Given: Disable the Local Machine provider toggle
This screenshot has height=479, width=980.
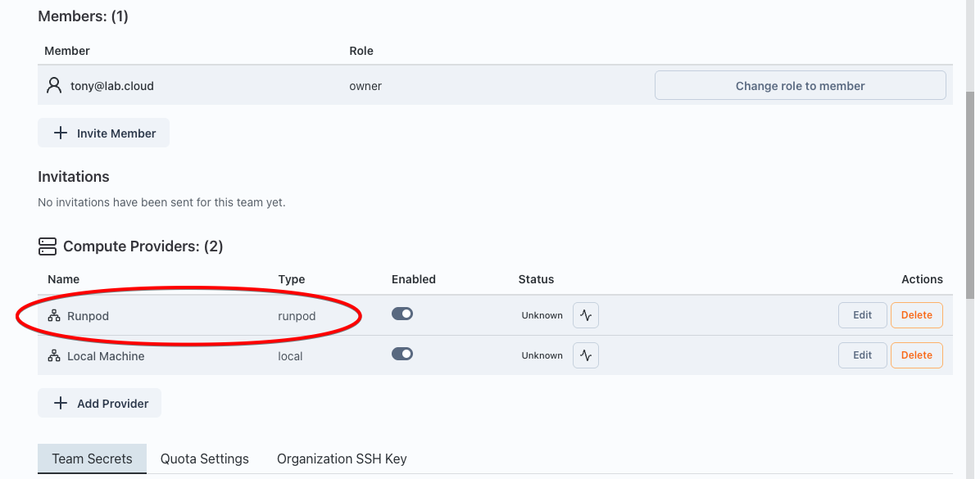Looking at the screenshot, I should (x=402, y=353).
